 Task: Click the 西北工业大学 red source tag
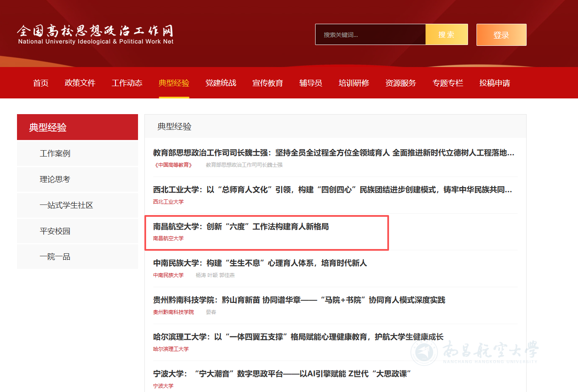pos(169,202)
